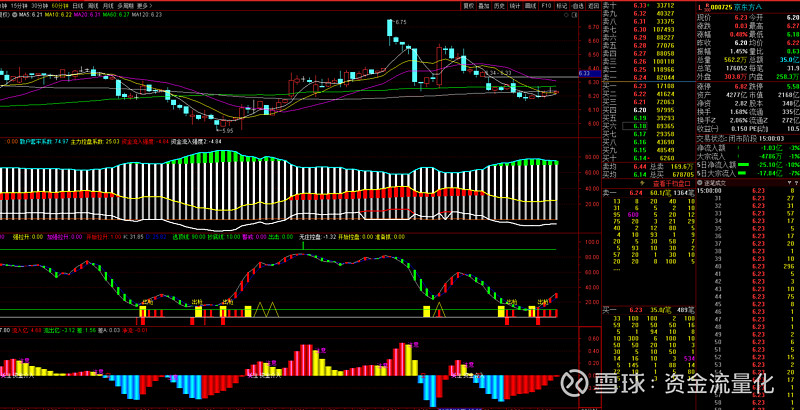Viewport: 800px width, 410px height.
Task: Open the 历史 history button
Action: point(499,6)
